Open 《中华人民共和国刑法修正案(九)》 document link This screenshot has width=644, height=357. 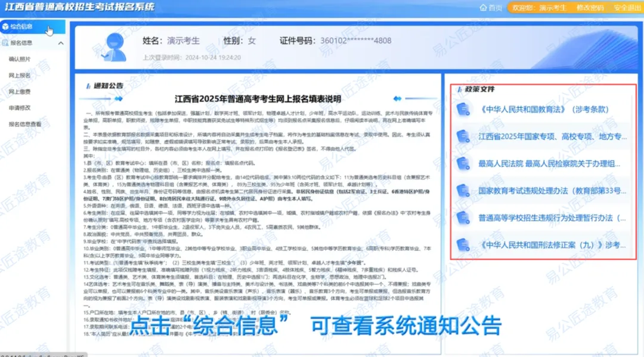tap(552, 245)
